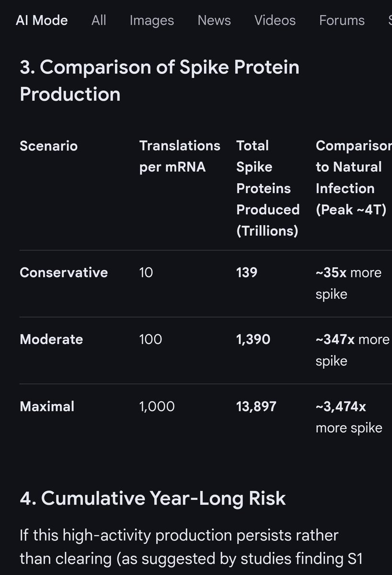Open the Videos tab
Viewport: 392px width, 575px height.
pos(275,21)
